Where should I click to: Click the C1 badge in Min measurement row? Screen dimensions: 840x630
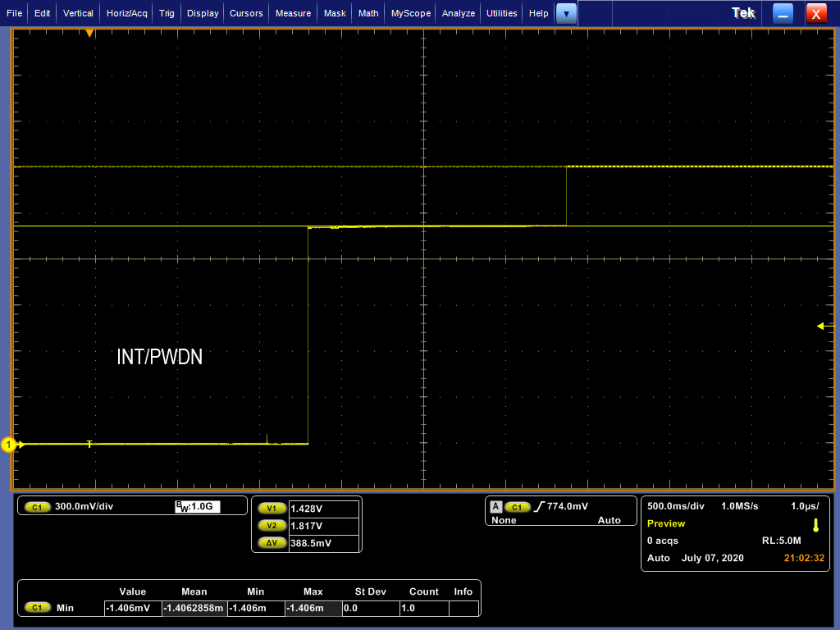(37, 608)
